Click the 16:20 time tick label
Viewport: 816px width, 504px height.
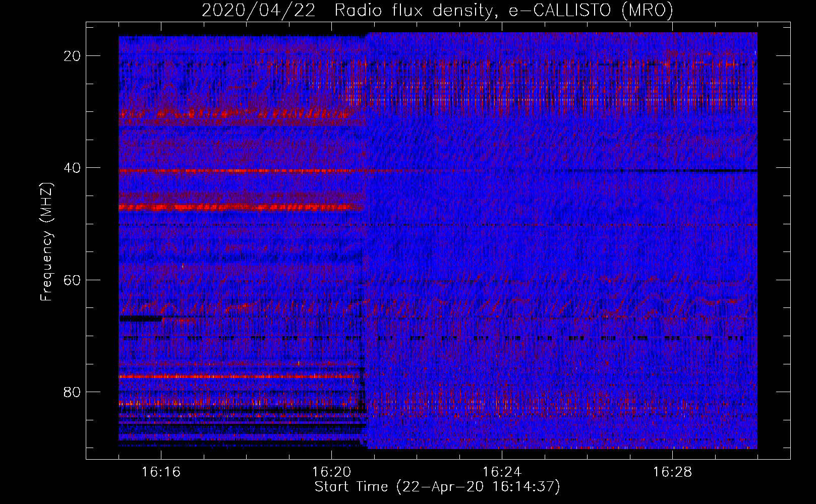[x=331, y=472]
